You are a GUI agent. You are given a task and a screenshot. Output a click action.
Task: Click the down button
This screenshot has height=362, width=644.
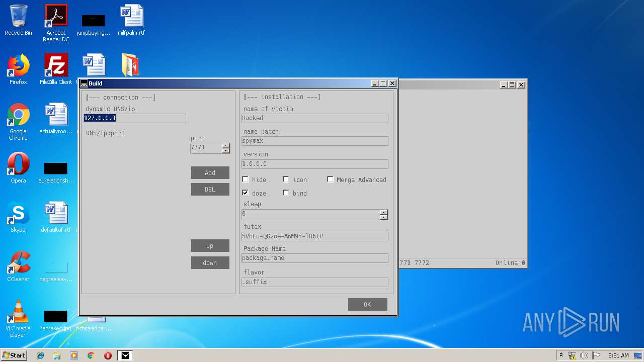click(210, 262)
